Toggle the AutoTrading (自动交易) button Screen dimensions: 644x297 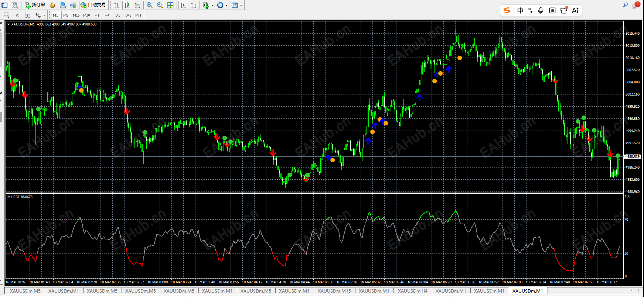(93, 5)
